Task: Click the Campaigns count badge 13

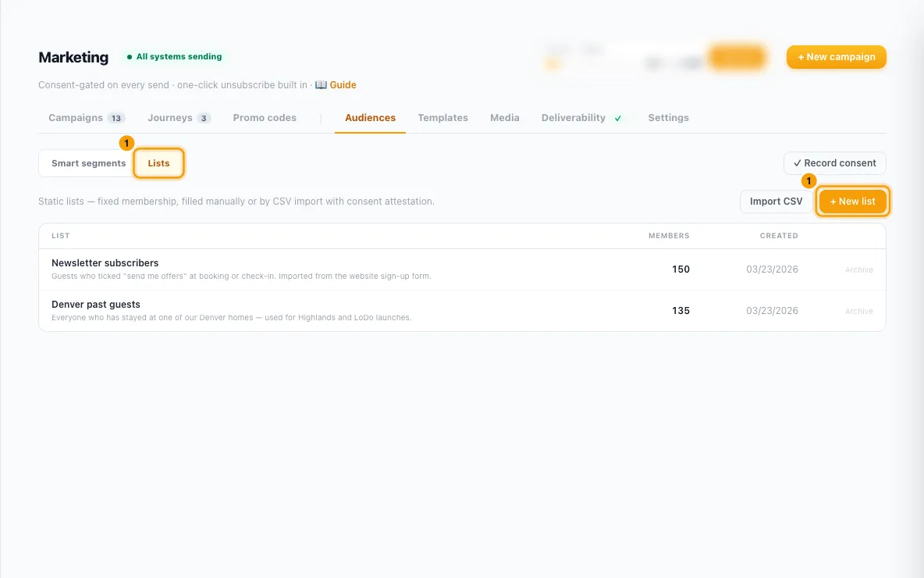Action: pos(116,118)
